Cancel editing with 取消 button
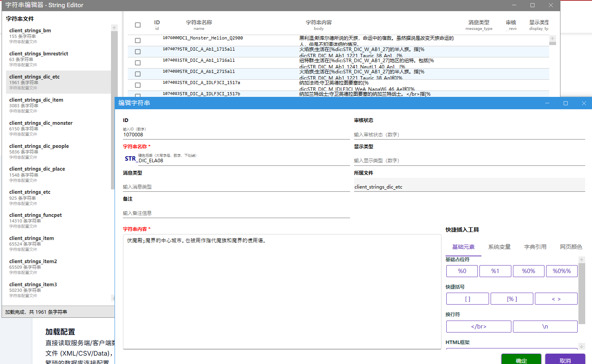Screen dimensions: 592x364 tap(565, 359)
